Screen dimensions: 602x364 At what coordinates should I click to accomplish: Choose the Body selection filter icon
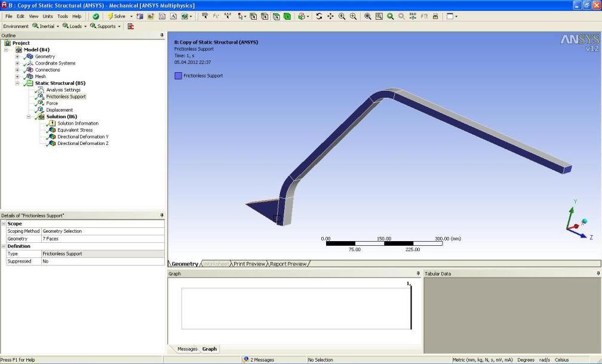[287, 16]
